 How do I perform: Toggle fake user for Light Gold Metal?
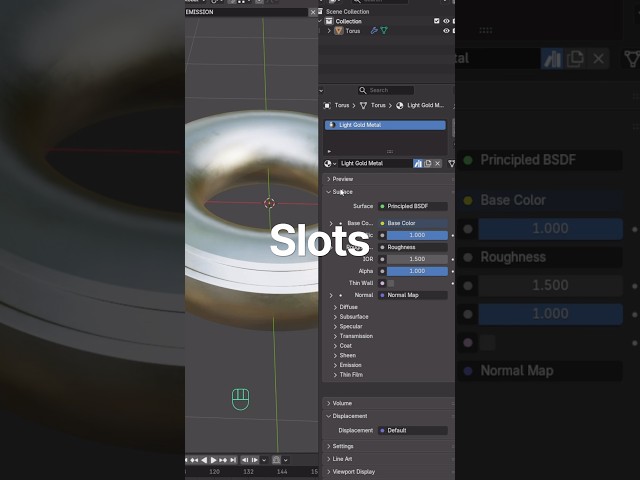tap(418, 163)
